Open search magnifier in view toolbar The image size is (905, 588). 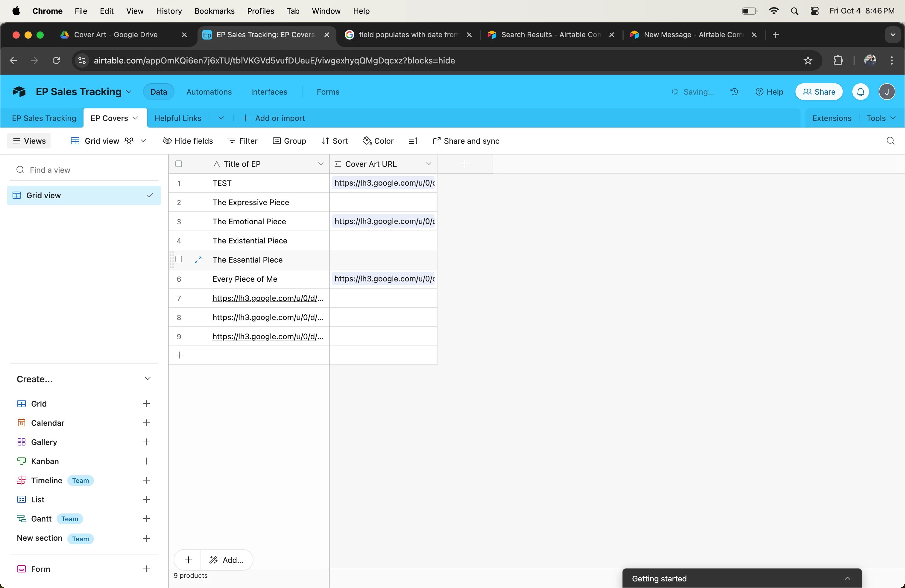(x=890, y=141)
